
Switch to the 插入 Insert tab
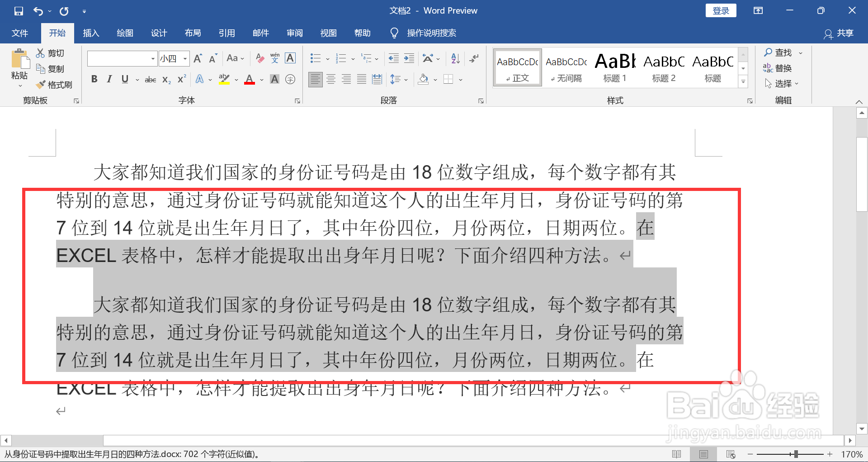click(x=91, y=33)
